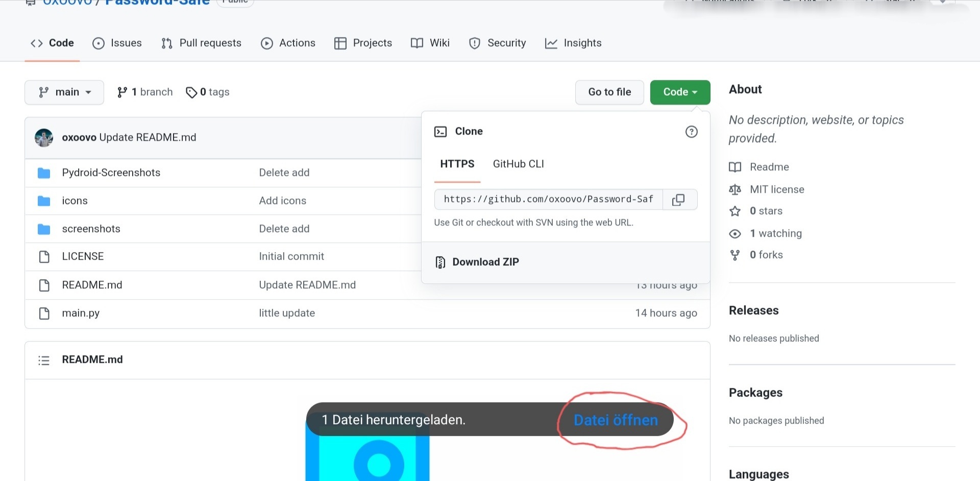Screen dimensions: 980x481
Task: Click the eye watching icon
Action: click(x=735, y=234)
